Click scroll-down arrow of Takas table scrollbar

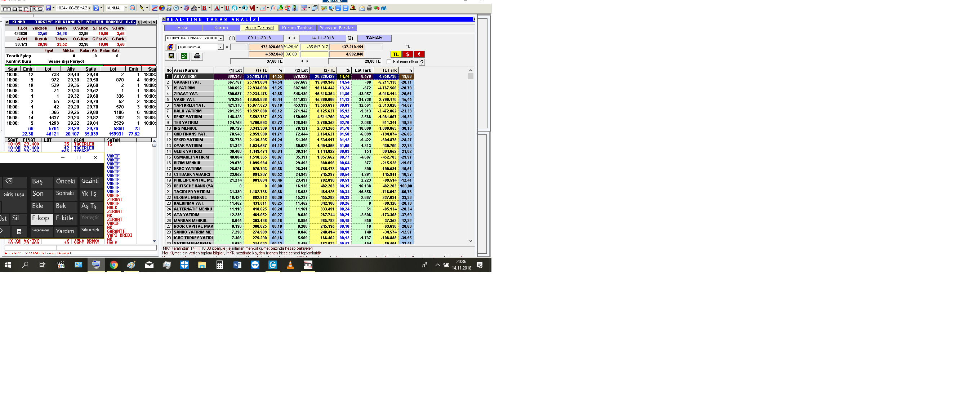pos(471,241)
